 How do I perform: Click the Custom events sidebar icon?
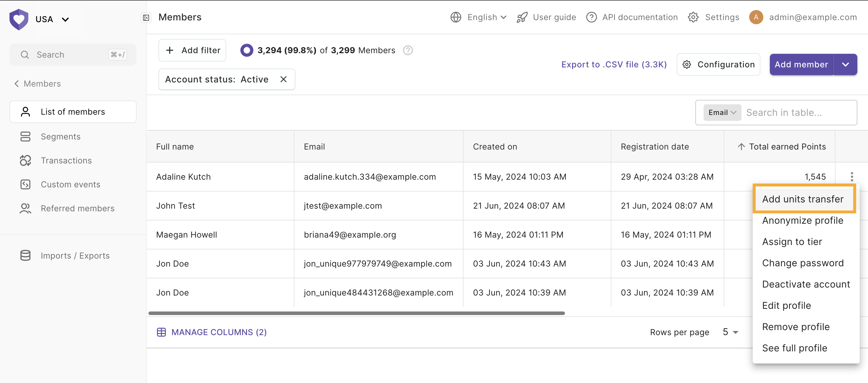[x=25, y=184]
